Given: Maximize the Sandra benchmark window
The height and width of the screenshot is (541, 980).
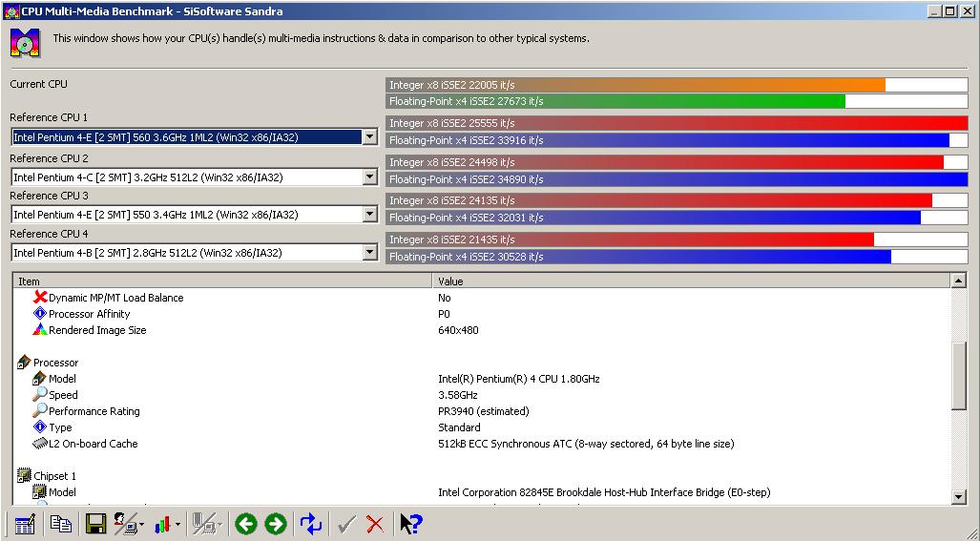Looking at the screenshot, I should (949, 11).
